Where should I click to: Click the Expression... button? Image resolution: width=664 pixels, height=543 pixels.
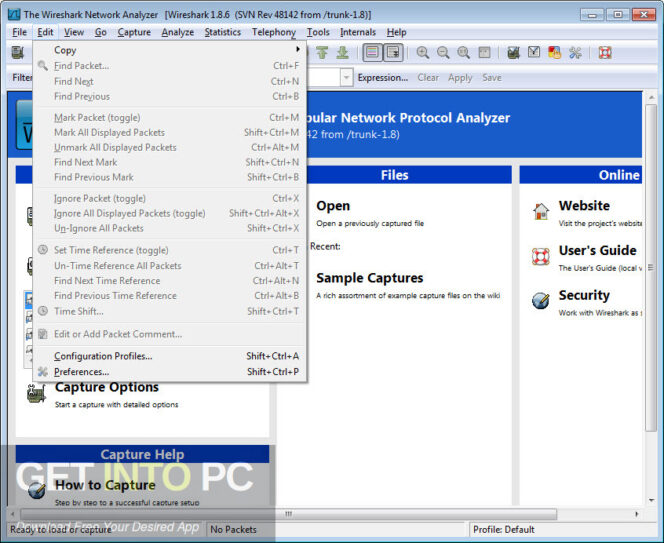(382, 78)
